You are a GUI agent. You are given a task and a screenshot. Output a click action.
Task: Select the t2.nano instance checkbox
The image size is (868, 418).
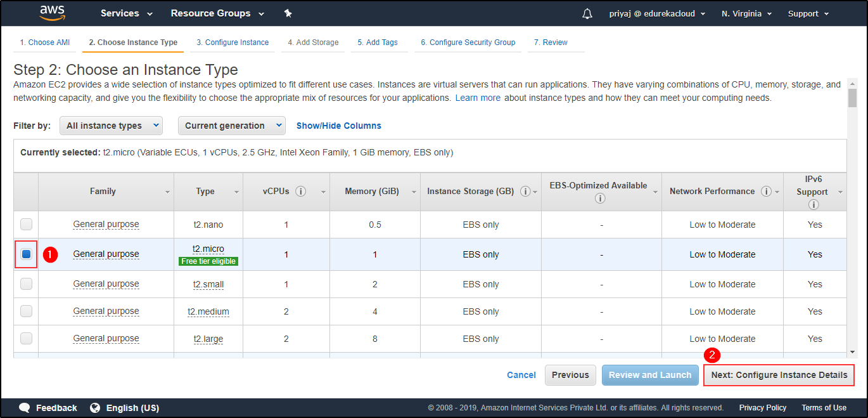click(x=26, y=224)
